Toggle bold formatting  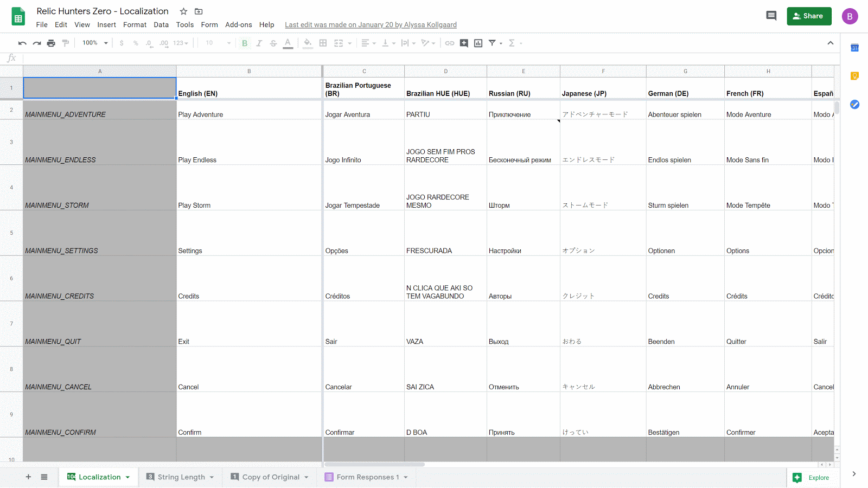coord(245,43)
